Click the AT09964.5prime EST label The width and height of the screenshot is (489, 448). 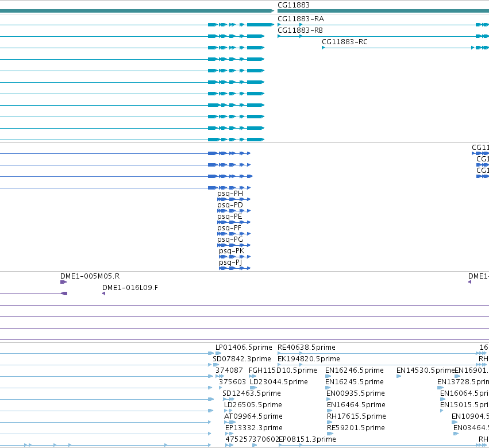pyautogui.click(x=253, y=416)
